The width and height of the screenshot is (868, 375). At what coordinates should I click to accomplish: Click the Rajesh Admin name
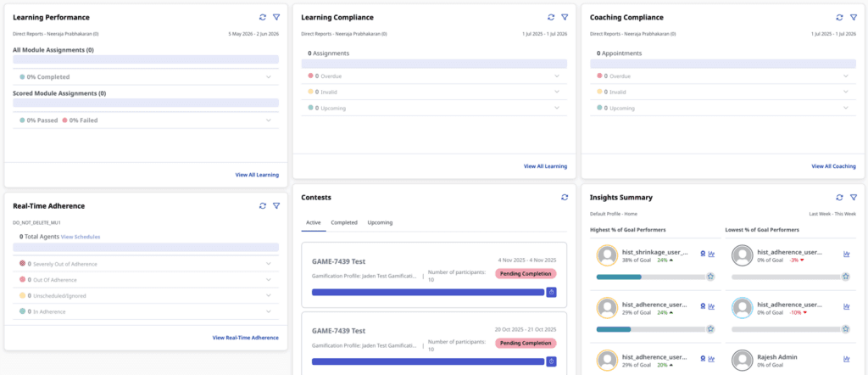tap(777, 357)
